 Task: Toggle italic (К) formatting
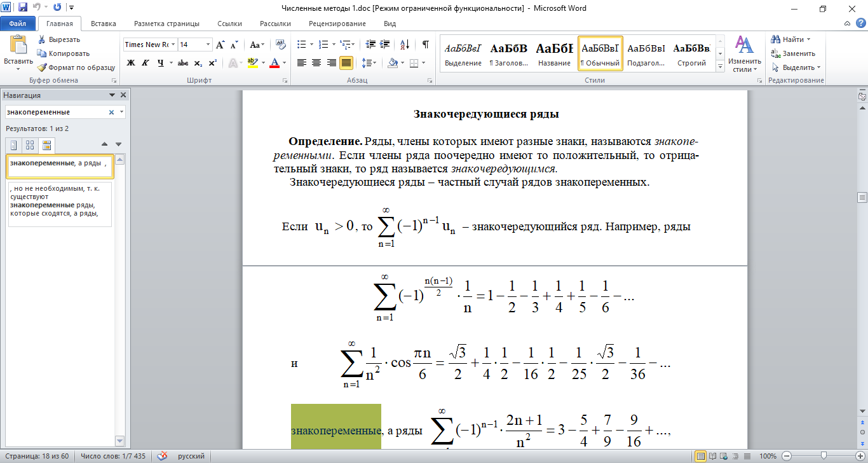(x=146, y=63)
